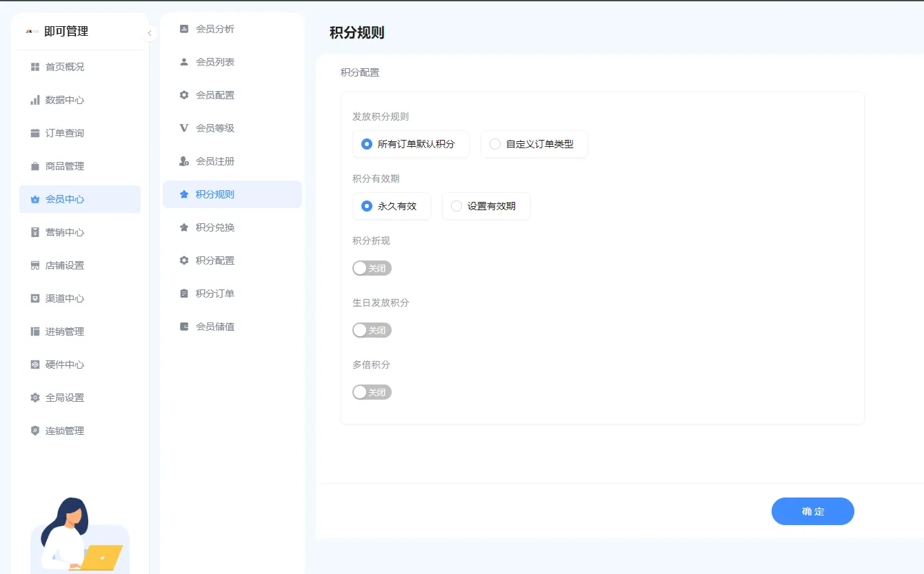924x574 pixels.
Task: Click the 数据中心 bar chart icon
Action: pyautogui.click(x=35, y=100)
